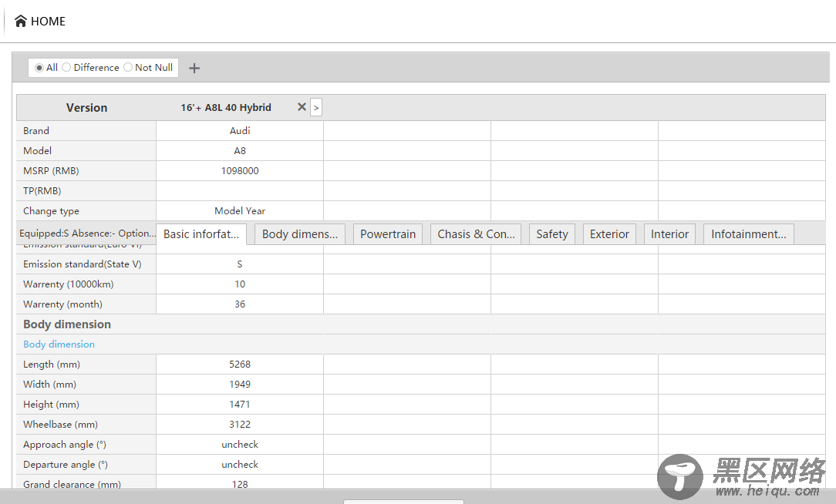The height and width of the screenshot is (504, 836).
Task: Select the warranty value 10
Action: coord(240,284)
